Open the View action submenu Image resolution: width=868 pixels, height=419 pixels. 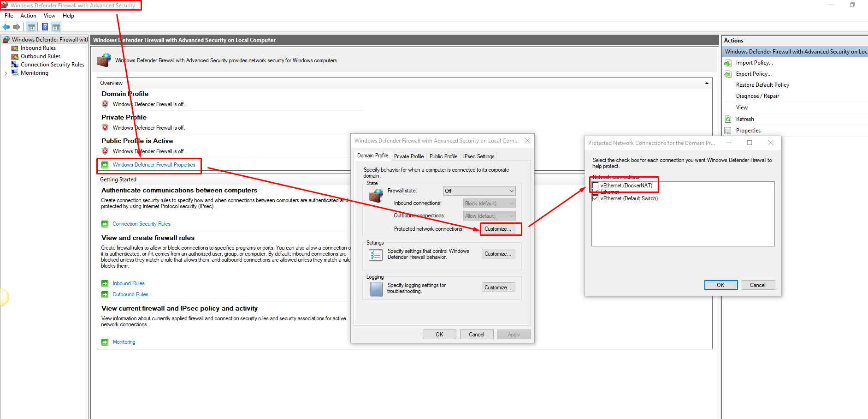pyautogui.click(x=742, y=108)
